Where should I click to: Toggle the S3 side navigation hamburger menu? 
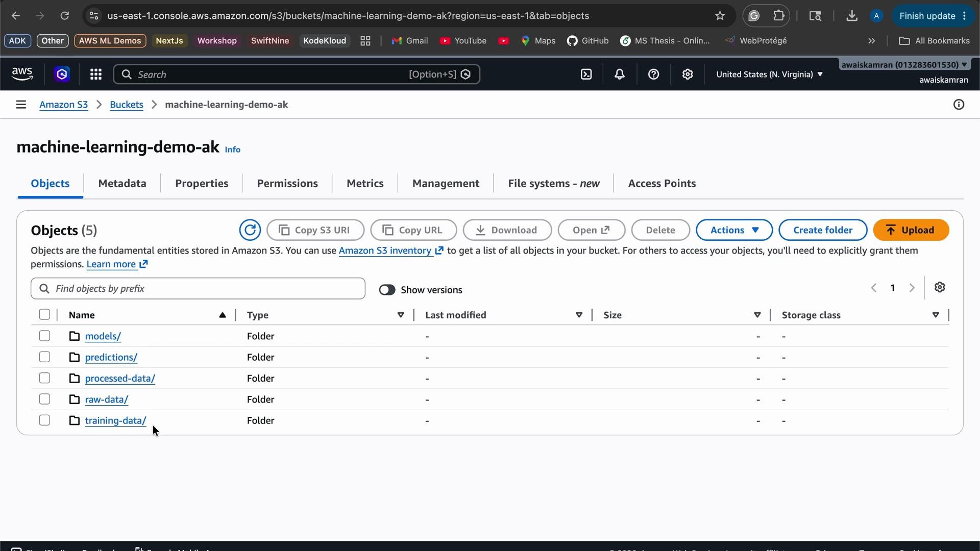tap(21, 105)
